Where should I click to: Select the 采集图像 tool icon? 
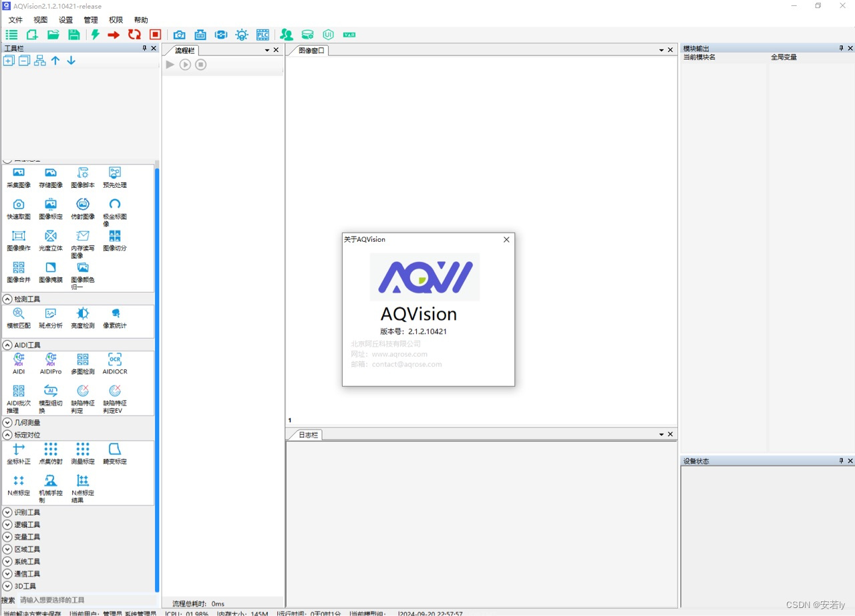(19, 173)
